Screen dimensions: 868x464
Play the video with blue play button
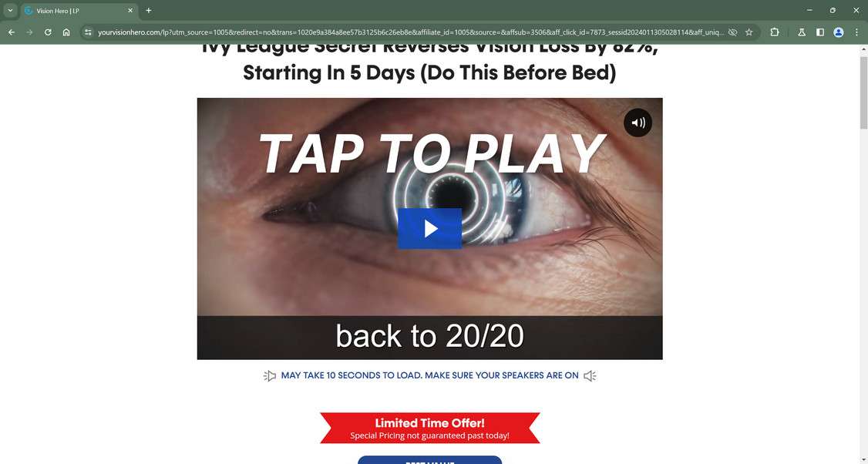[429, 229]
